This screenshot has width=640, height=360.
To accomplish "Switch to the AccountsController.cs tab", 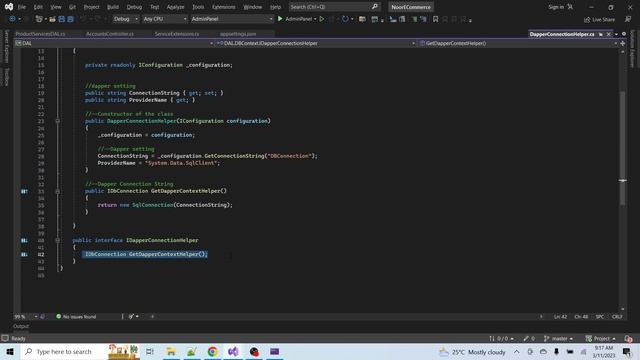I will (x=110, y=34).
